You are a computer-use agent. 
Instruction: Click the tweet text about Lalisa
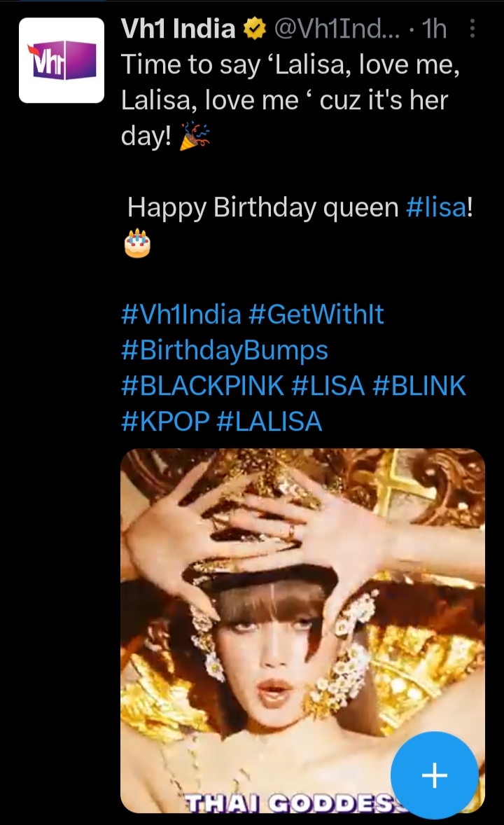[290, 100]
